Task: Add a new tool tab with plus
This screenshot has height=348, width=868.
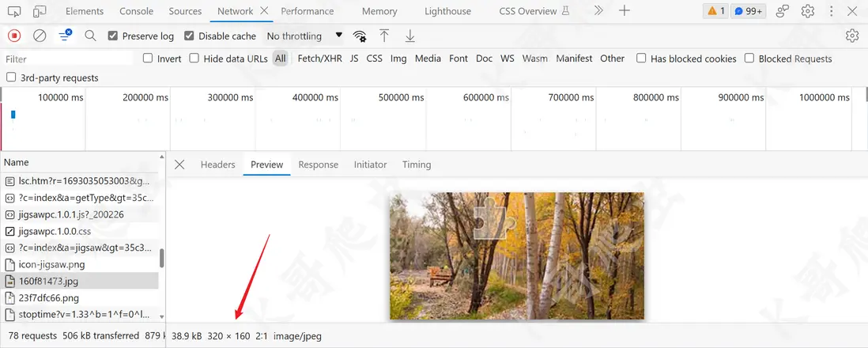Action: coord(625,10)
